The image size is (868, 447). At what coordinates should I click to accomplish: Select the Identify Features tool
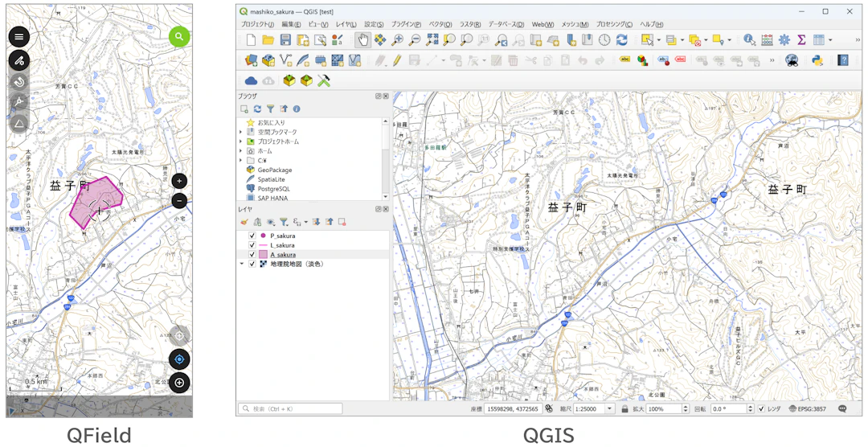pyautogui.click(x=750, y=39)
